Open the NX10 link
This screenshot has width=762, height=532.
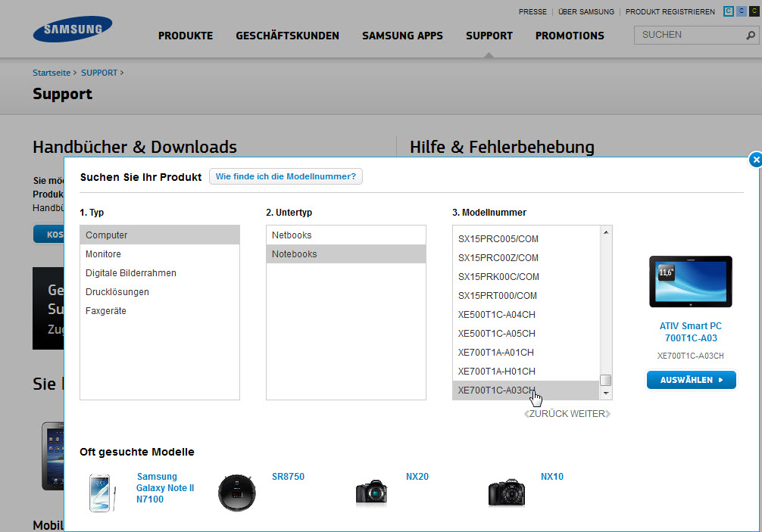[552, 477]
